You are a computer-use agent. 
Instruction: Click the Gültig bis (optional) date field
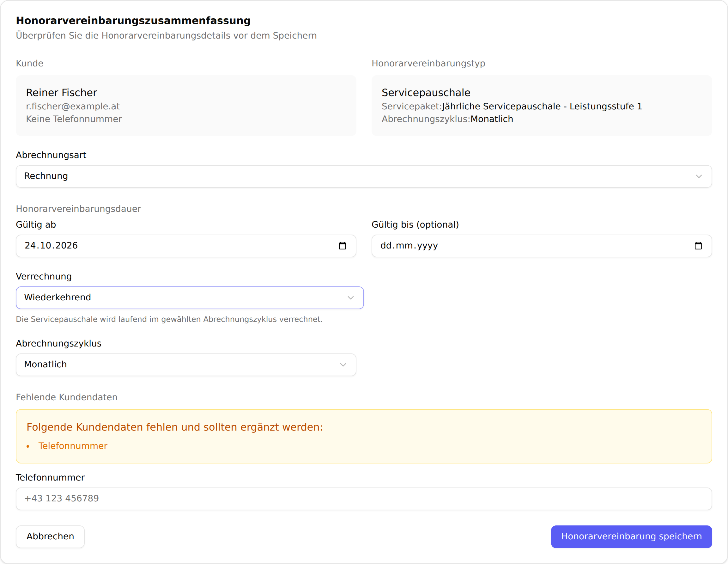coord(542,246)
